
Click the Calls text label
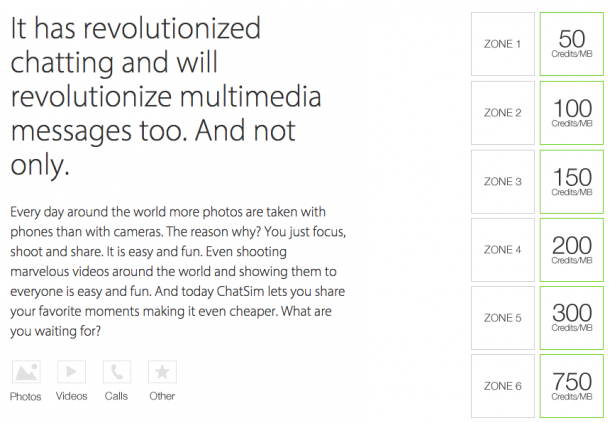(x=117, y=396)
